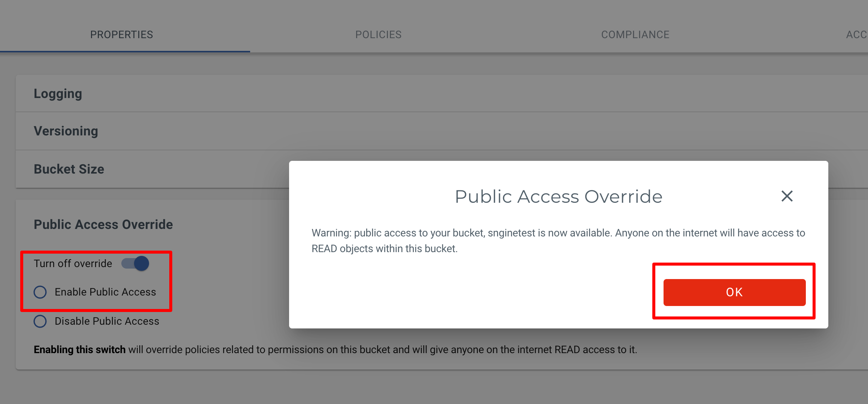Select the Disable Public Access radio circle
Image resolution: width=868 pixels, height=404 pixels.
tap(40, 321)
